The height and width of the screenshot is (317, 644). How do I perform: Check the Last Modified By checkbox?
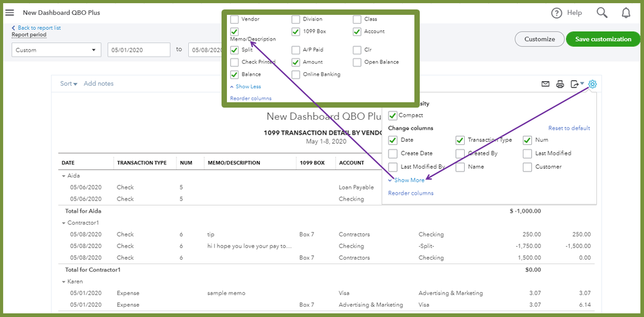tap(393, 167)
